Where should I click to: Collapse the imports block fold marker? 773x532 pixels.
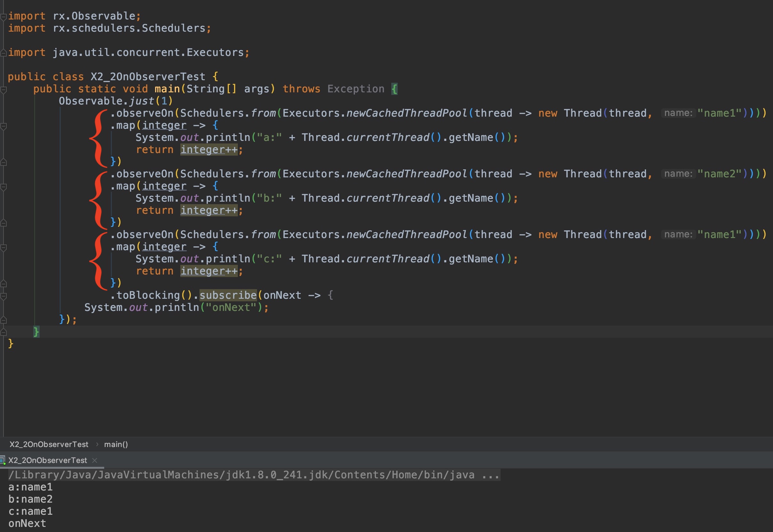[x=3, y=16]
